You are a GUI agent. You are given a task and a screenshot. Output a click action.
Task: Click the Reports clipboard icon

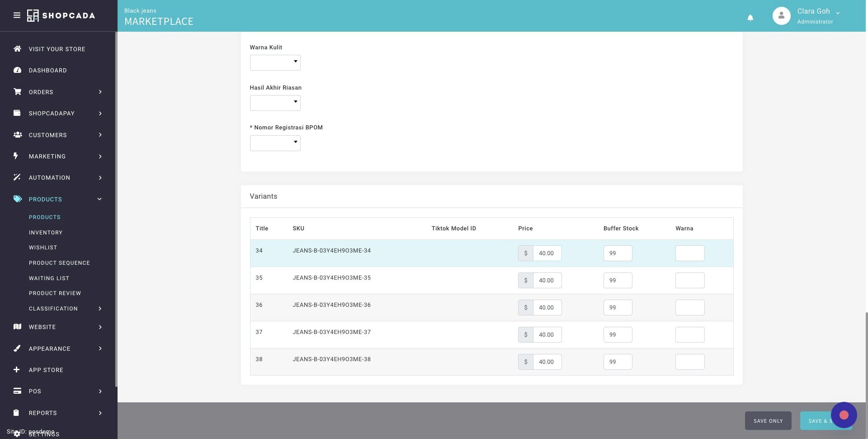(16, 412)
